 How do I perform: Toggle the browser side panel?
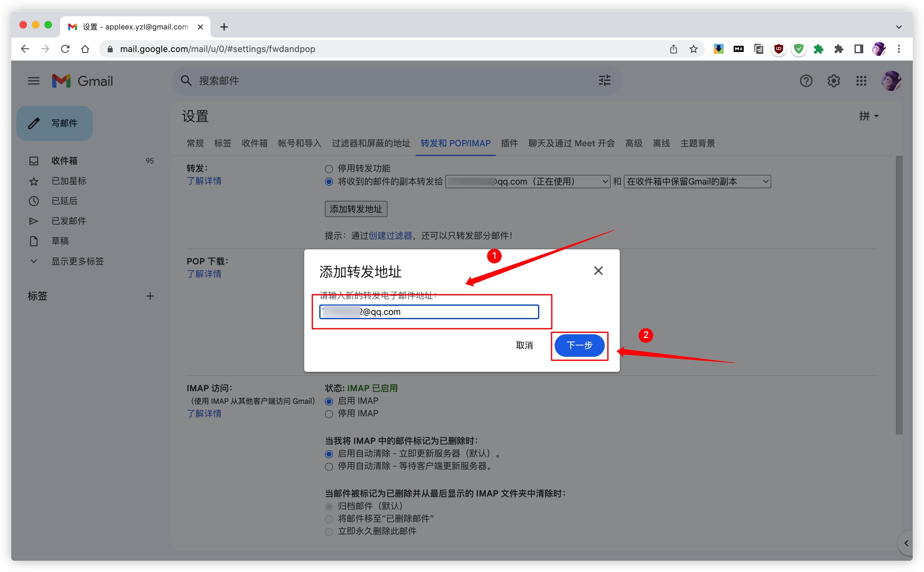click(858, 49)
